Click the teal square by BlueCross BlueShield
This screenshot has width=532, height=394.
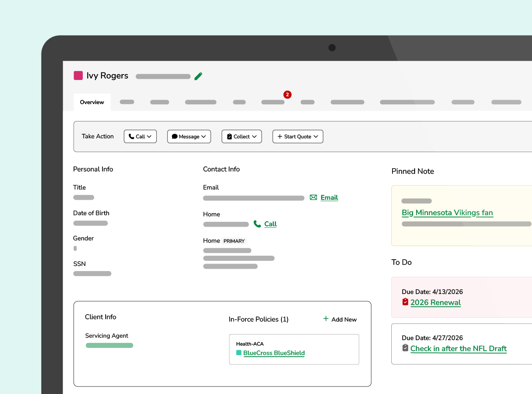239,353
